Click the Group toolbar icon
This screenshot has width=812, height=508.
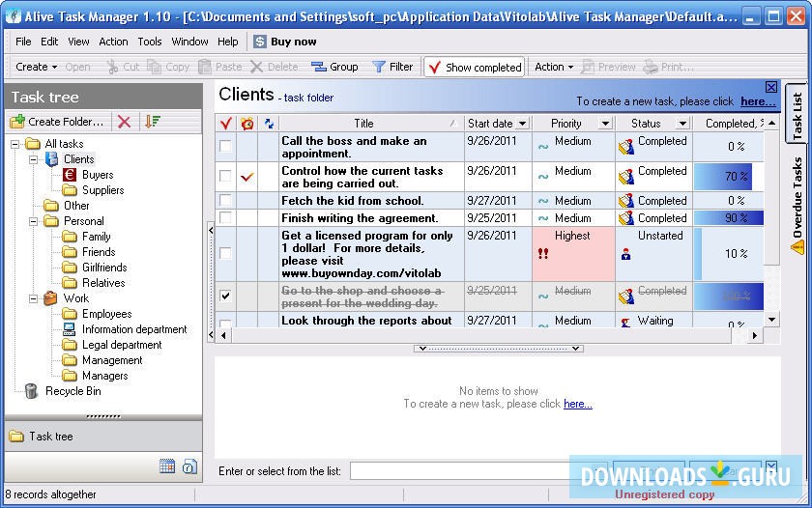[318, 67]
